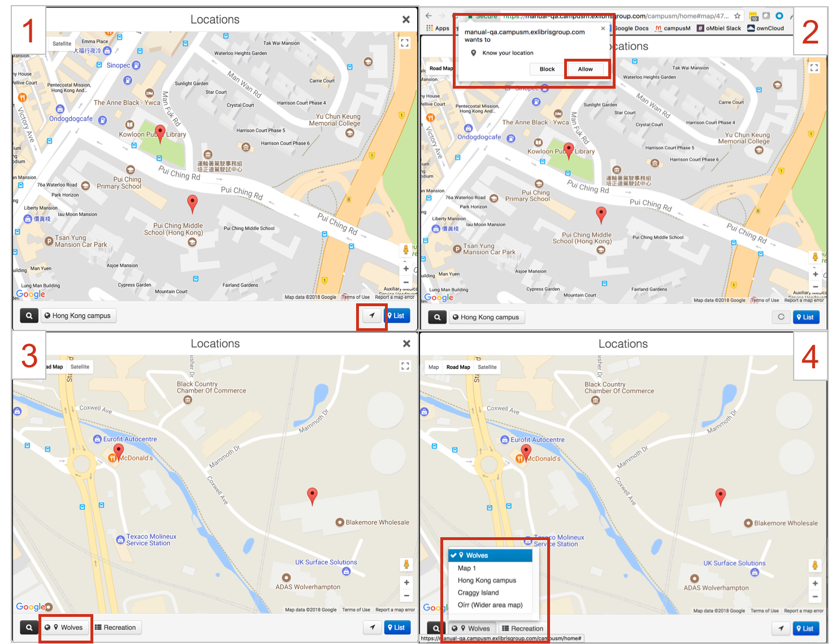The height and width of the screenshot is (644, 840).
Task: Click the Street View pegman in panel 2
Action: tap(815, 257)
